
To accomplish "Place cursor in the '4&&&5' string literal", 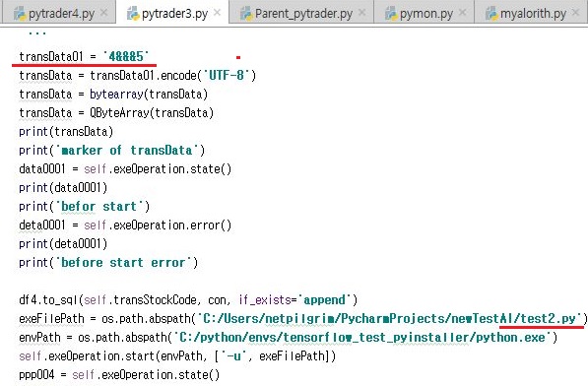I will 126,56.
